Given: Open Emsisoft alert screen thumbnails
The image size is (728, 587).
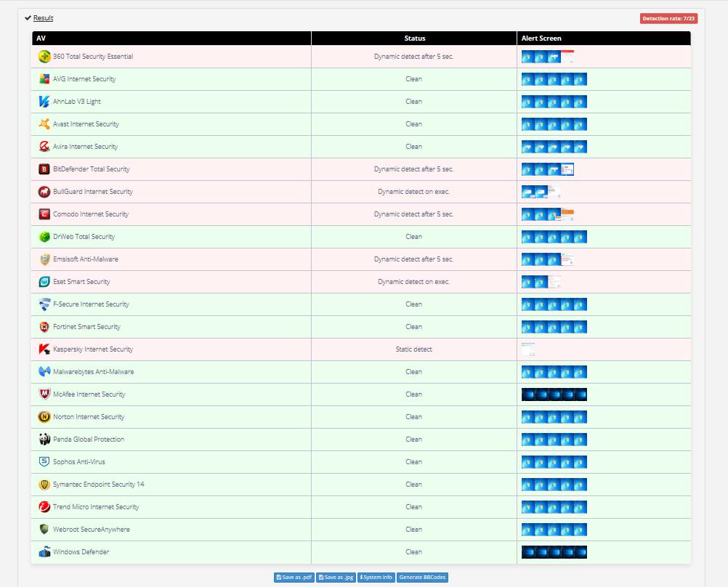Looking at the screenshot, I should 548,259.
